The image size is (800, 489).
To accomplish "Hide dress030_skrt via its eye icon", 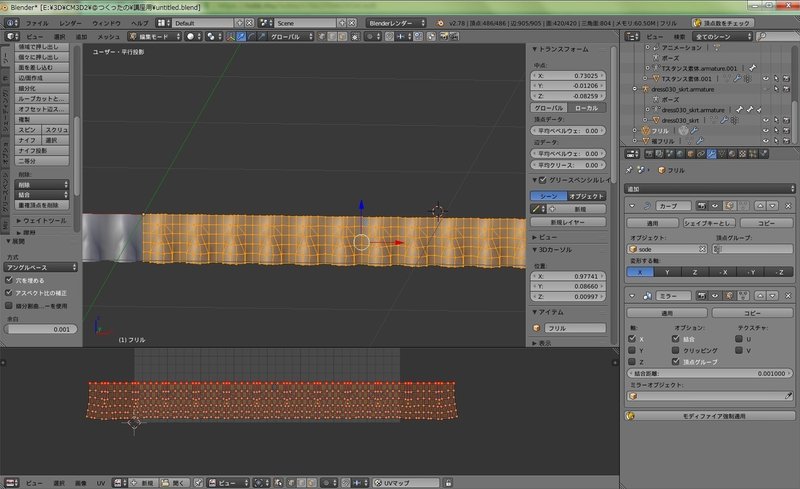I will (x=765, y=120).
